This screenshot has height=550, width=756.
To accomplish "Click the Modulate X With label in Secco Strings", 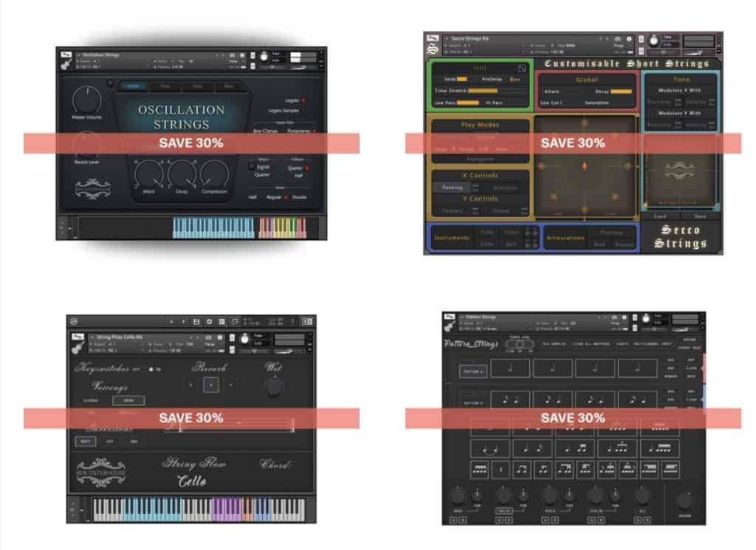I will [x=680, y=90].
